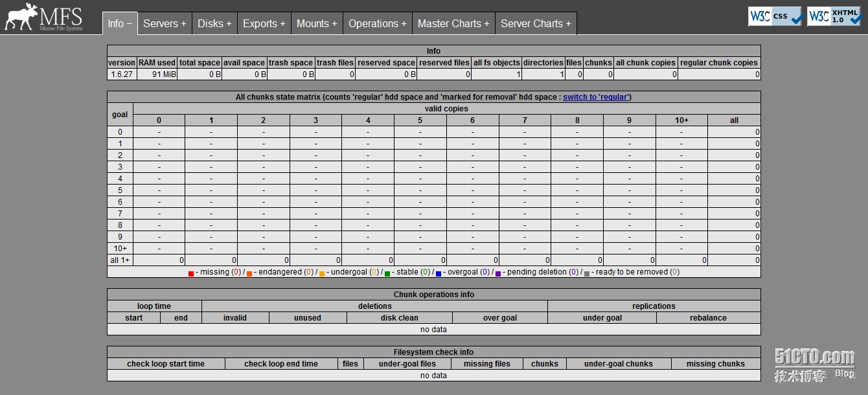
Task: Open the Disks tab
Action: click(214, 23)
